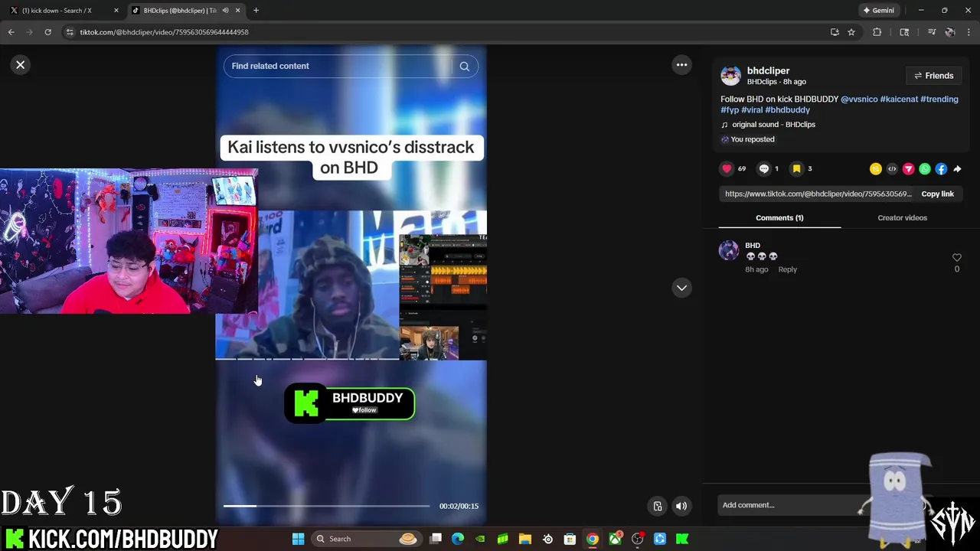Screen dimensions: 980x551
Task: Toggle the floating player icon
Action: pos(657,506)
